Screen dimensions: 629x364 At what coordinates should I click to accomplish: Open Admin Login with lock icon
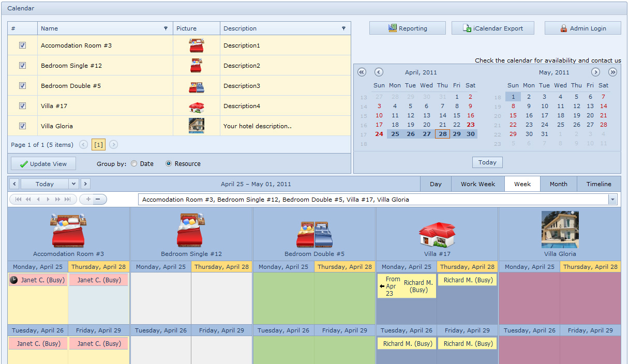(582, 28)
